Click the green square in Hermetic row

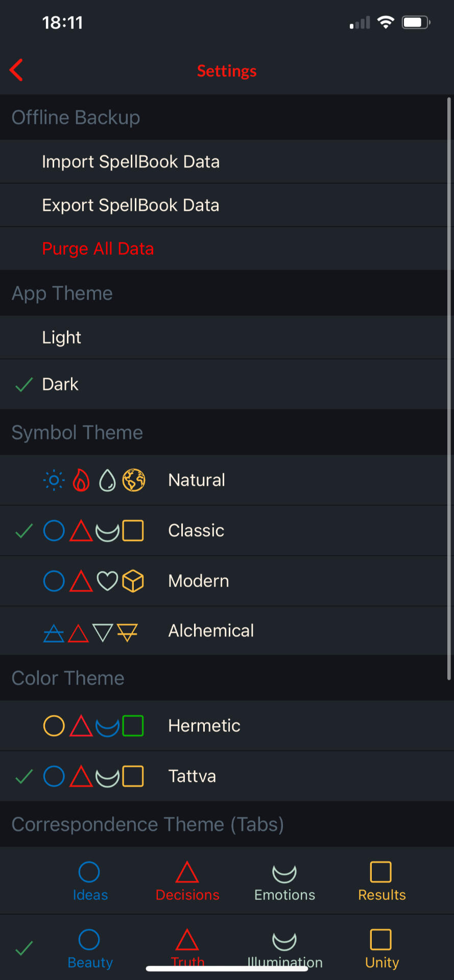click(x=133, y=726)
